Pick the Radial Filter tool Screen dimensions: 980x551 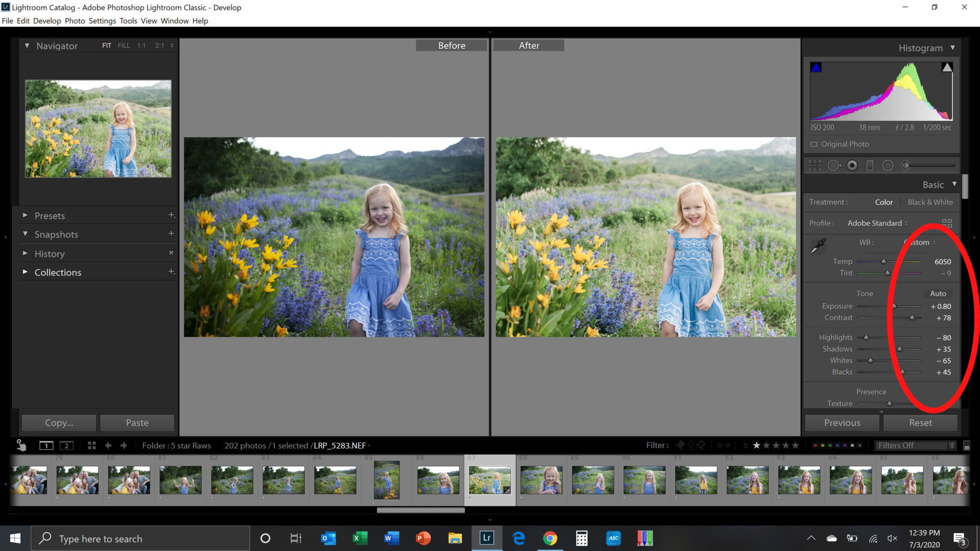[888, 165]
